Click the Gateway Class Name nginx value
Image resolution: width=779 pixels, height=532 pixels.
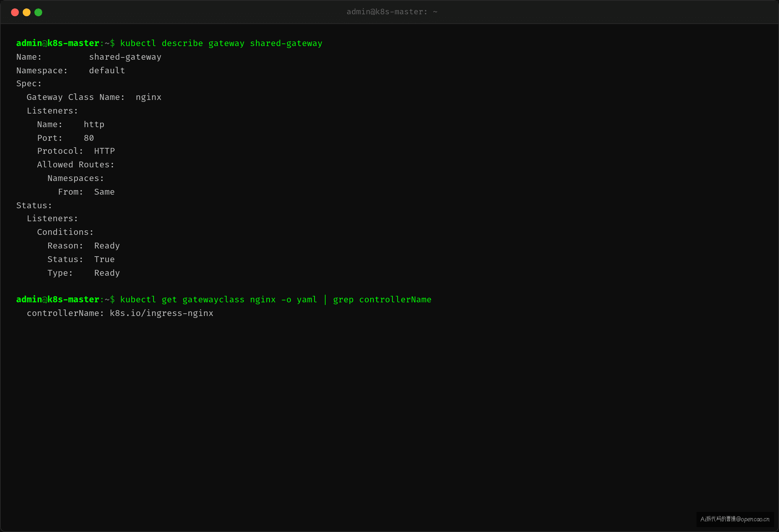pos(148,97)
